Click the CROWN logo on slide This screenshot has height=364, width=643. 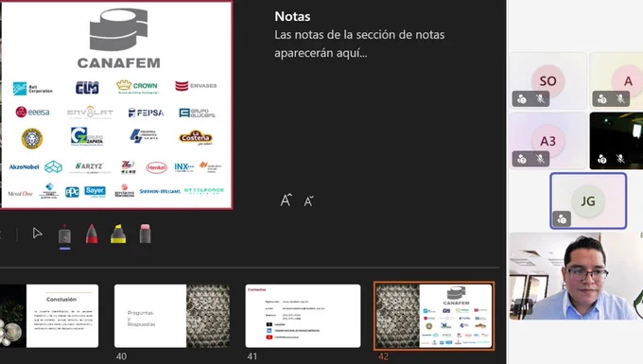click(x=137, y=86)
